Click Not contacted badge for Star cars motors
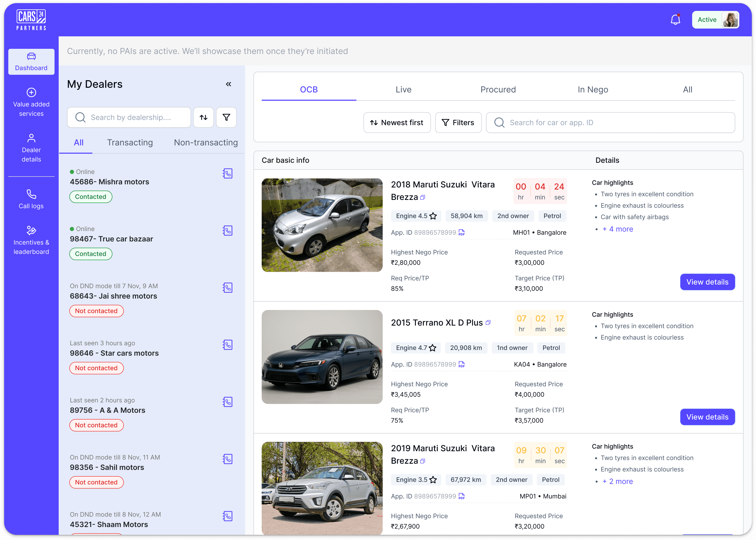This screenshot has height=540, width=756. point(96,368)
